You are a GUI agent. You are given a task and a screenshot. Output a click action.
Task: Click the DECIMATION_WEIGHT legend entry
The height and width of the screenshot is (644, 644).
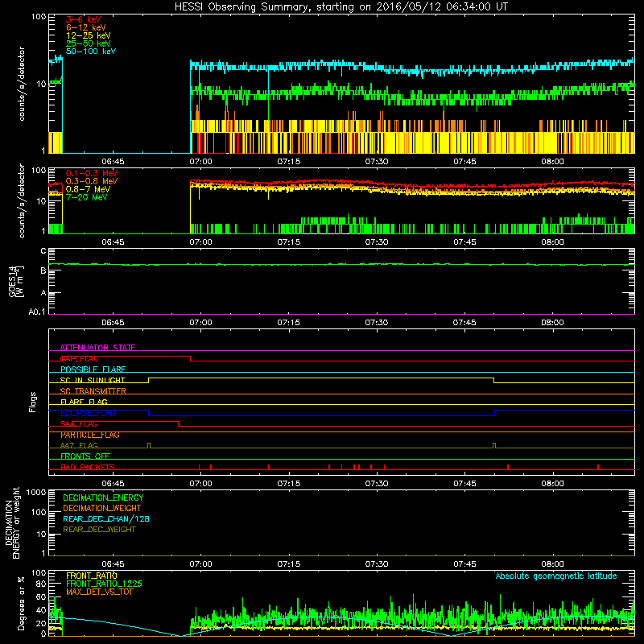pos(102,508)
